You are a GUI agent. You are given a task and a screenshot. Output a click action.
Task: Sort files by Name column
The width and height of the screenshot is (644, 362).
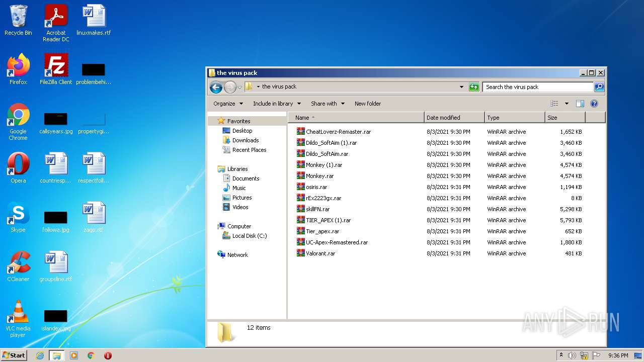pyautogui.click(x=356, y=118)
